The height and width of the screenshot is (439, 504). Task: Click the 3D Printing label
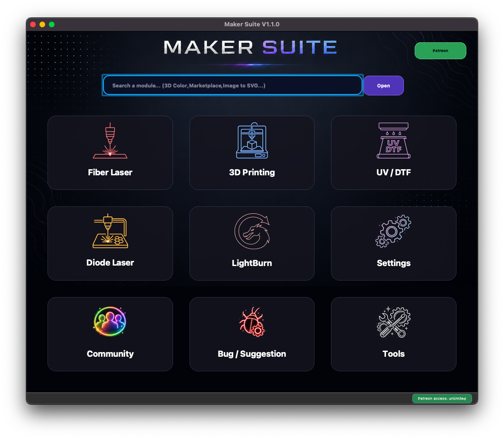(x=252, y=172)
